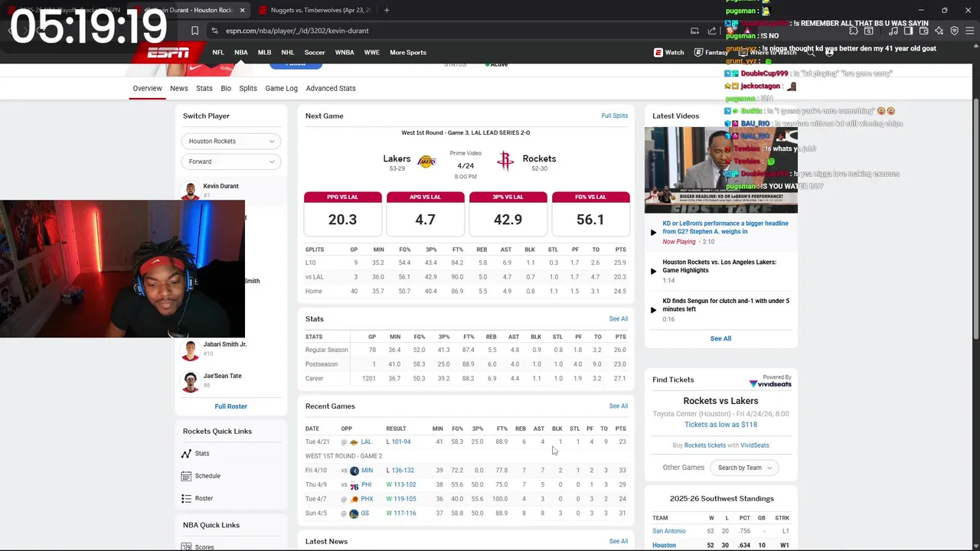Switch to the Overview tab
The width and height of the screenshot is (980, 551).
pyautogui.click(x=147, y=88)
